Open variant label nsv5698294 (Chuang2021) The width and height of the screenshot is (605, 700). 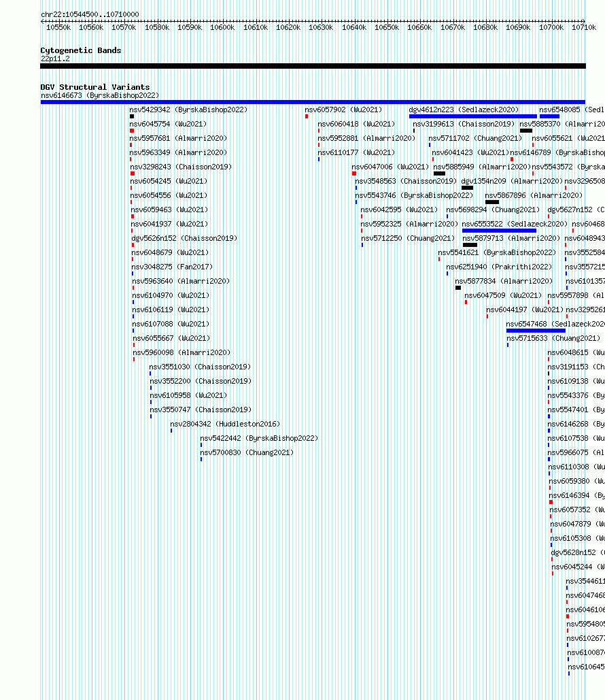493,210
